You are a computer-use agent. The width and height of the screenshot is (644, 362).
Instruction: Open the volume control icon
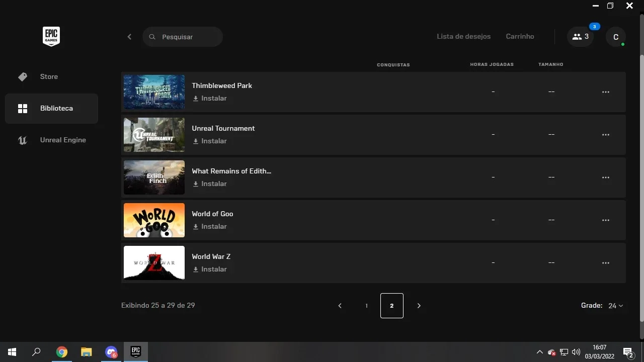click(x=576, y=352)
